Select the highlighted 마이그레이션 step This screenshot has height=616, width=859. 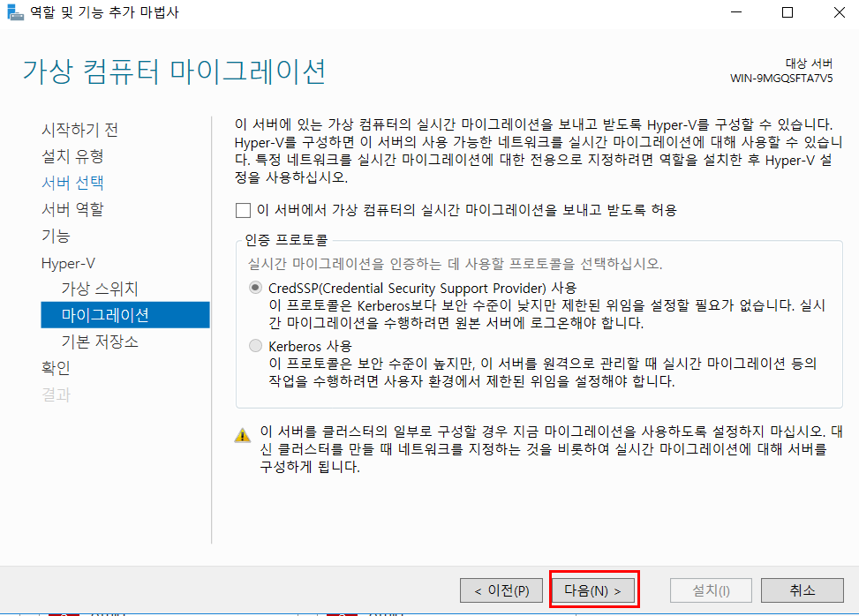click(124, 315)
